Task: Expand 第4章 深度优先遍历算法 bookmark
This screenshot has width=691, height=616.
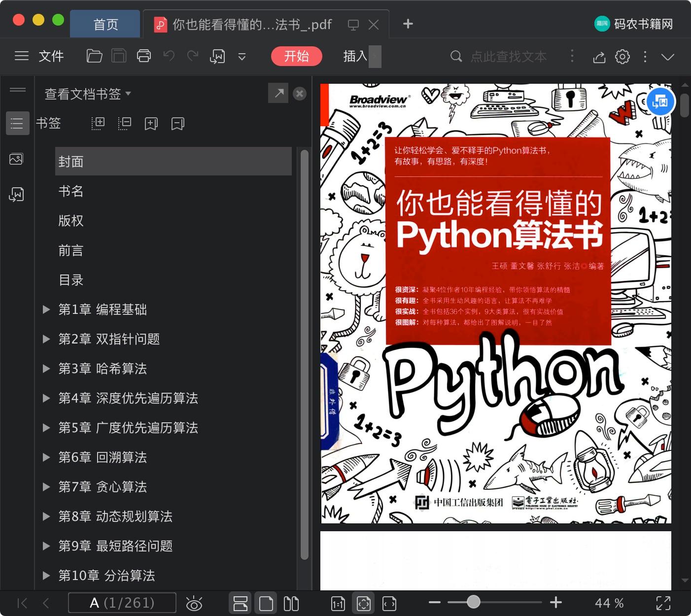Action: [46, 398]
